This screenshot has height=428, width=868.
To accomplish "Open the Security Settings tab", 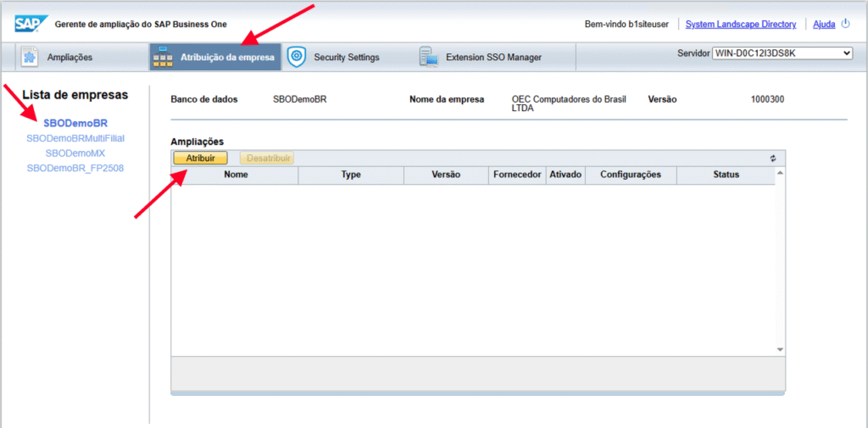I will (346, 58).
